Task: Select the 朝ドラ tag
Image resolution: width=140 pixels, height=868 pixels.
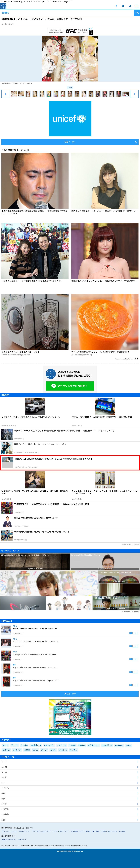Action: point(5,745)
